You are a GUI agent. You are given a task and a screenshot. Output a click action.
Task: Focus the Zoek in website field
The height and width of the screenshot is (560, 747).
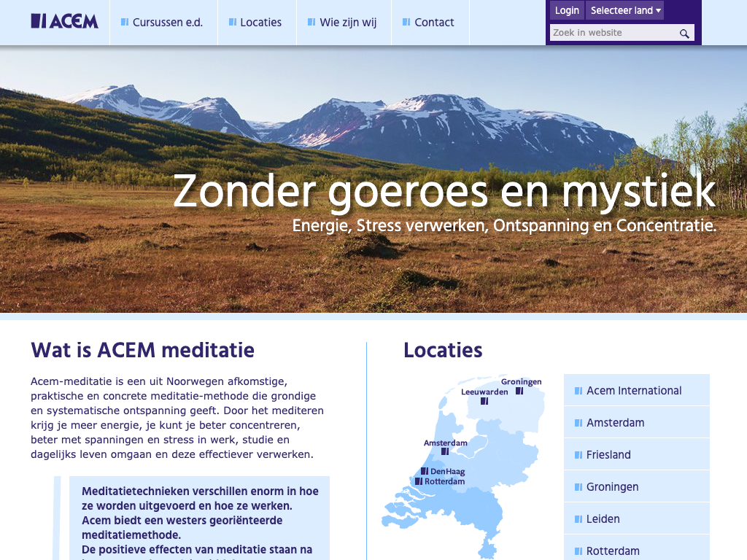point(613,33)
